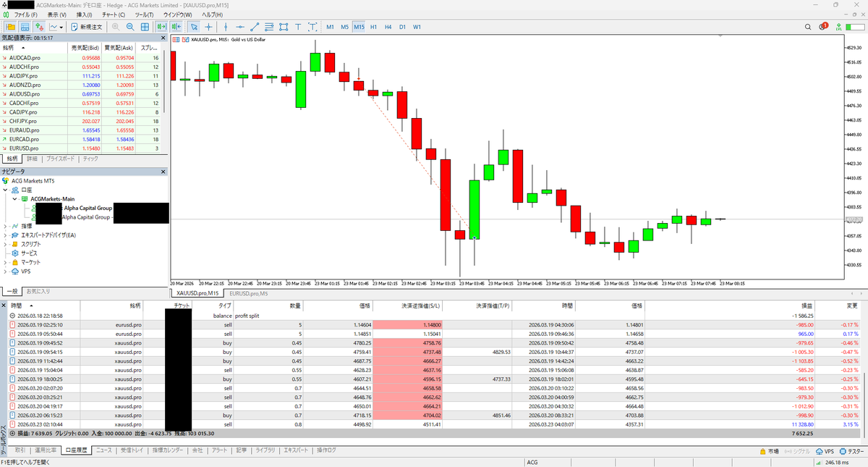Switch to EURUSD.pro,M5 chart tab

(x=249, y=293)
